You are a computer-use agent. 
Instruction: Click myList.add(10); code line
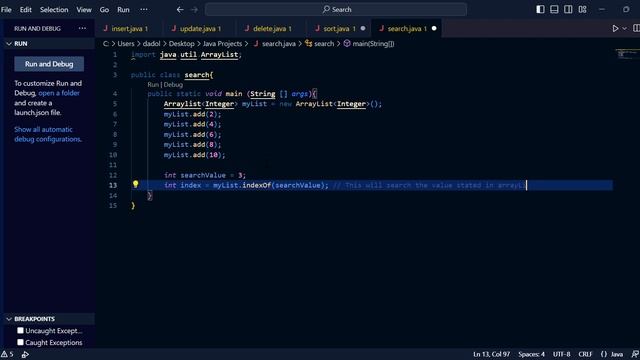(194, 155)
